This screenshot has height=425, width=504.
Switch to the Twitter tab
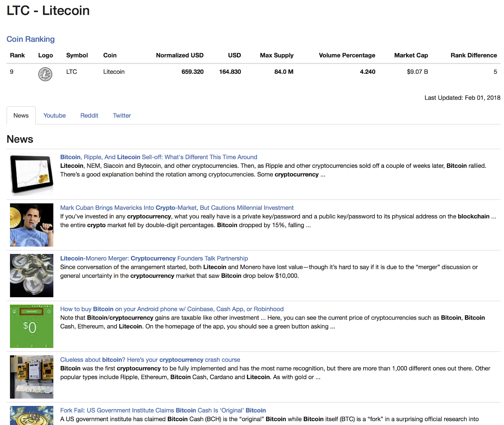point(122,116)
